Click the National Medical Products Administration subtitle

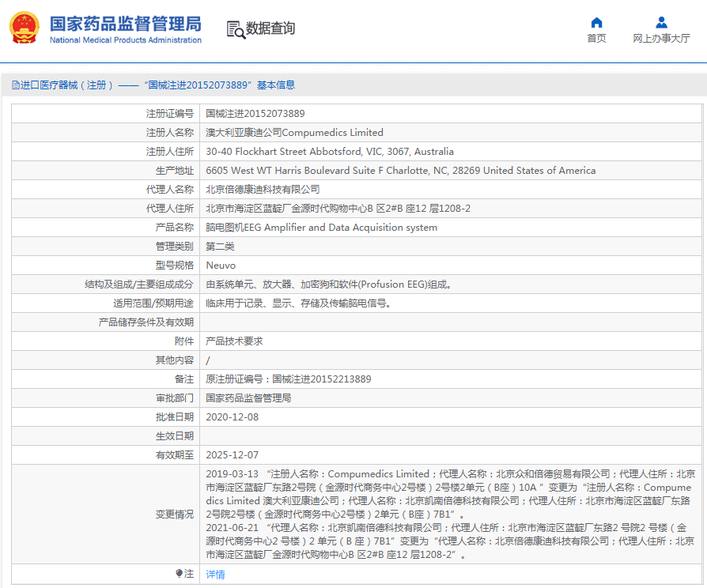[x=125, y=40]
